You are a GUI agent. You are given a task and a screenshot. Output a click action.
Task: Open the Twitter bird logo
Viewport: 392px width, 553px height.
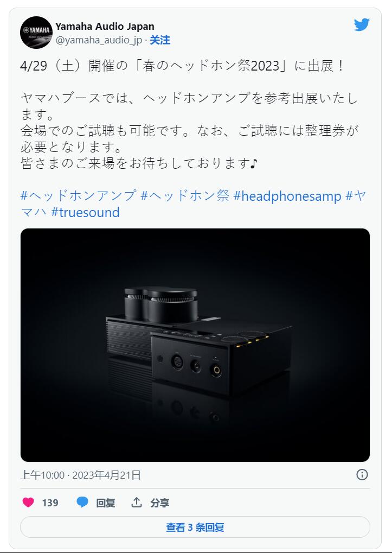click(x=362, y=25)
